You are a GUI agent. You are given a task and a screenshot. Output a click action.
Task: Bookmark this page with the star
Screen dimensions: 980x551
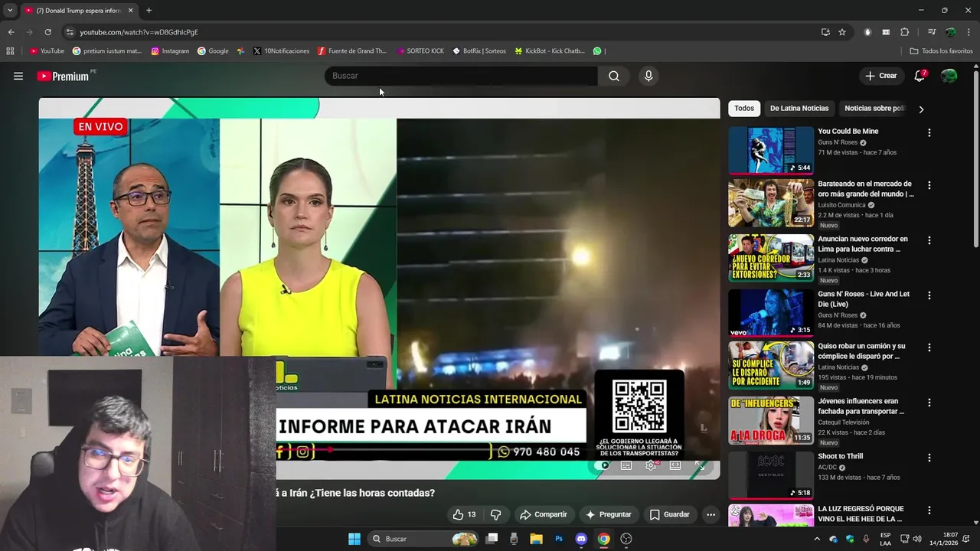(x=842, y=32)
